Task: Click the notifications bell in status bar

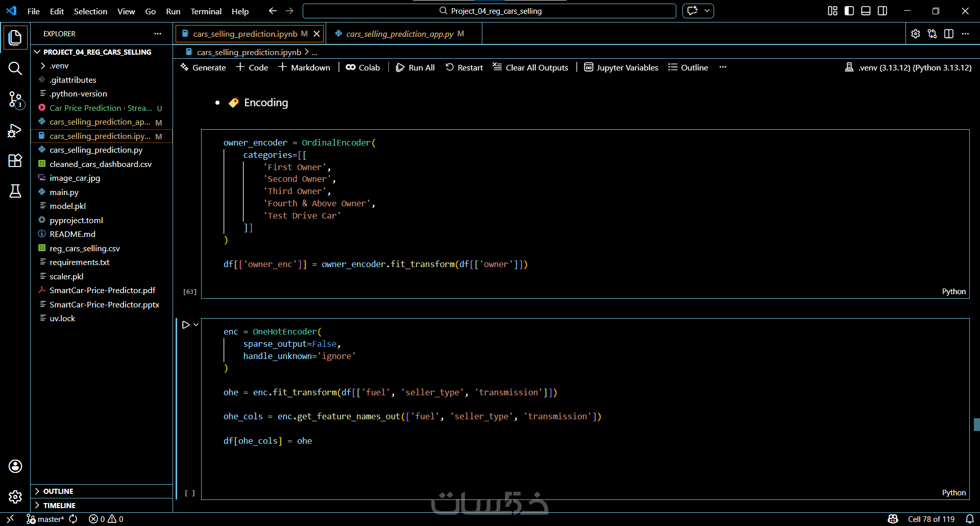Action: (969, 519)
